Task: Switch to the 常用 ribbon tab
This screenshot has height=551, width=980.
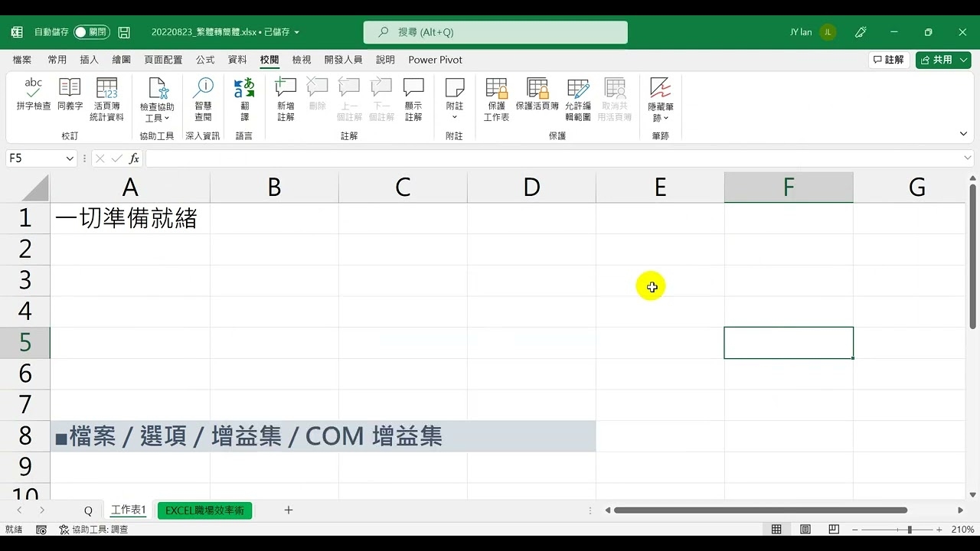Action: (x=57, y=59)
